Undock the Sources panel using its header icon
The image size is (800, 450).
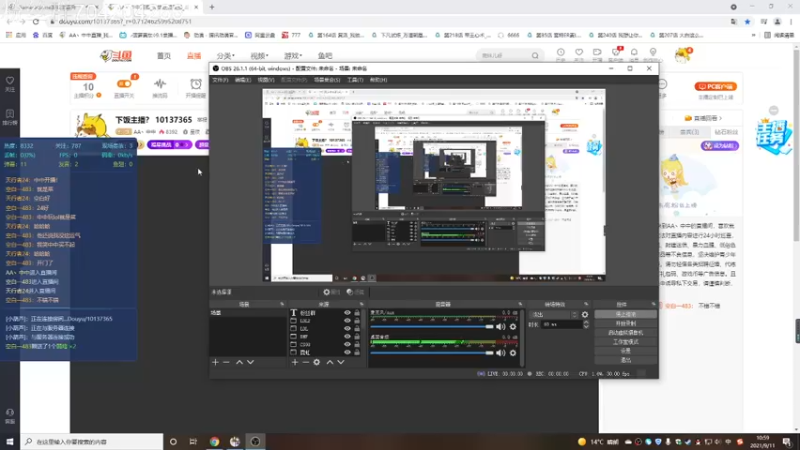pos(361,305)
